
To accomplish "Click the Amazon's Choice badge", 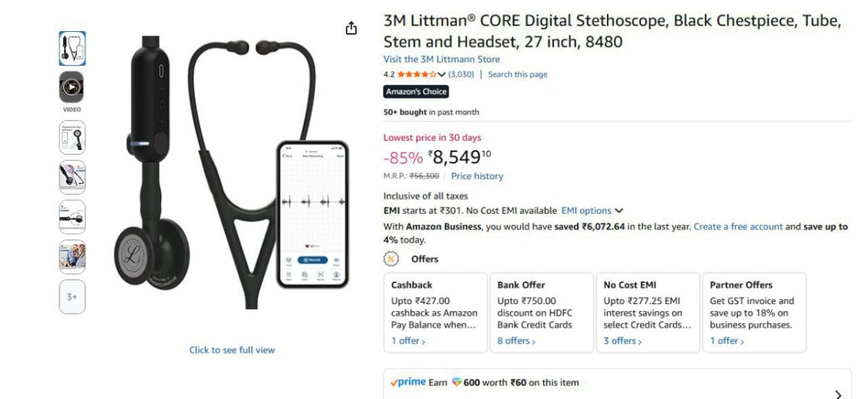I will pyautogui.click(x=416, y=92).
